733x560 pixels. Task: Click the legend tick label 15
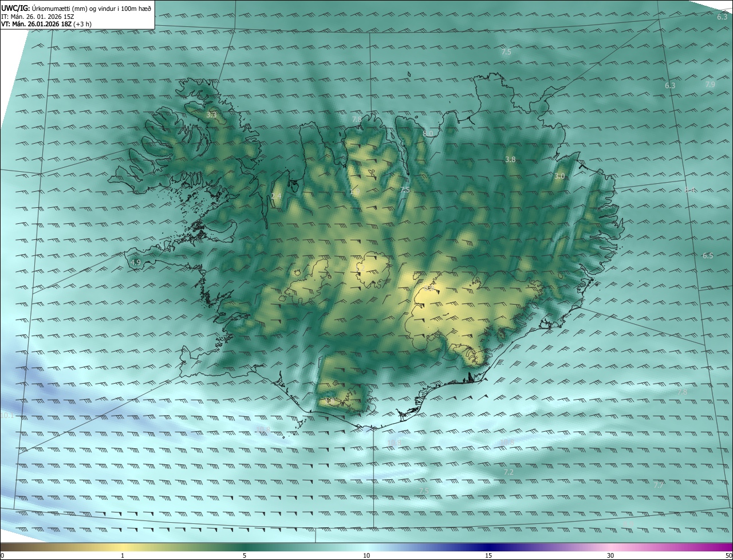488,555
